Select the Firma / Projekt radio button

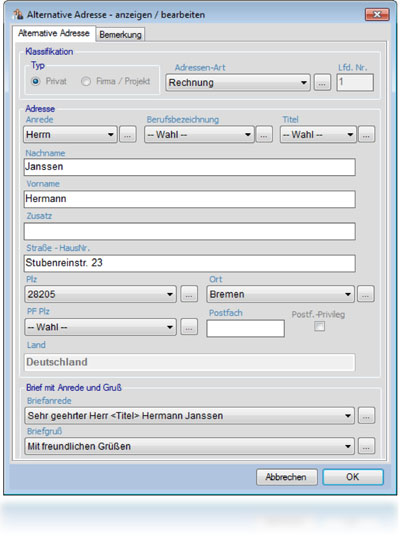pyautogui.click(x=86, y=81)
